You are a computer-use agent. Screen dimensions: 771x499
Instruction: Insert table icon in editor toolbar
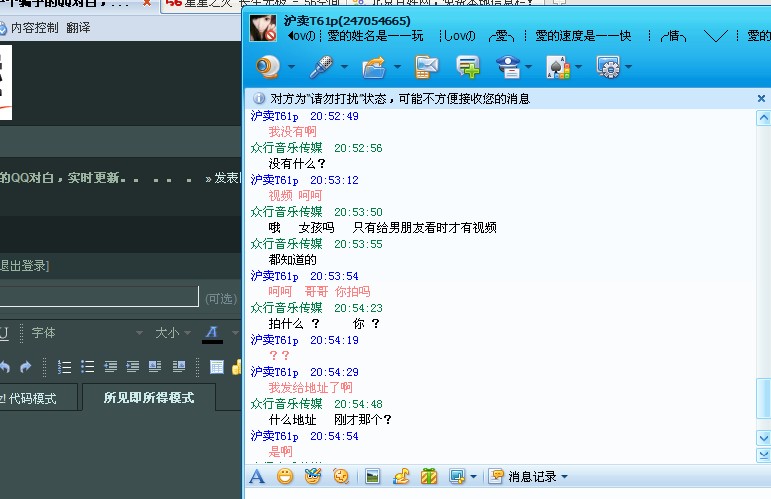click(x=217, y=367)
